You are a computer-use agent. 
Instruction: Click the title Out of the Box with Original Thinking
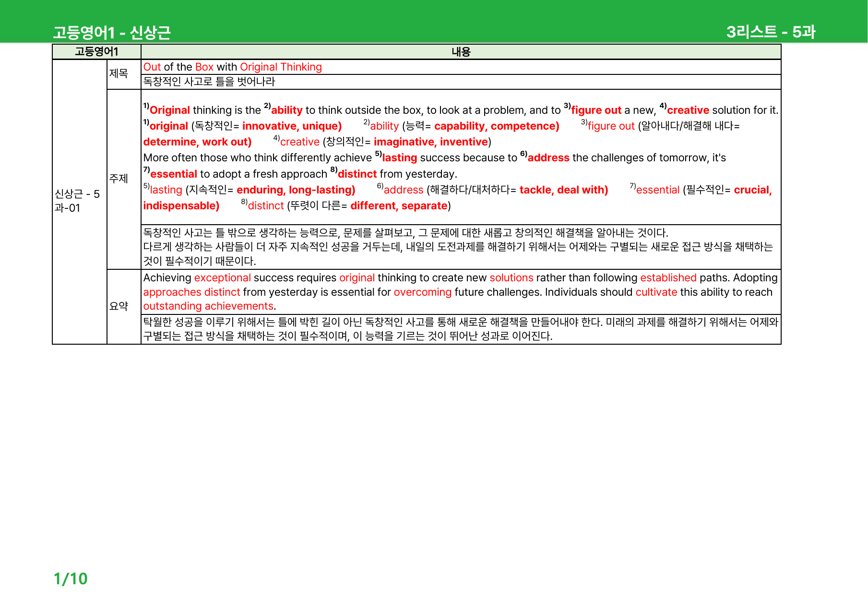click(233, 67)
